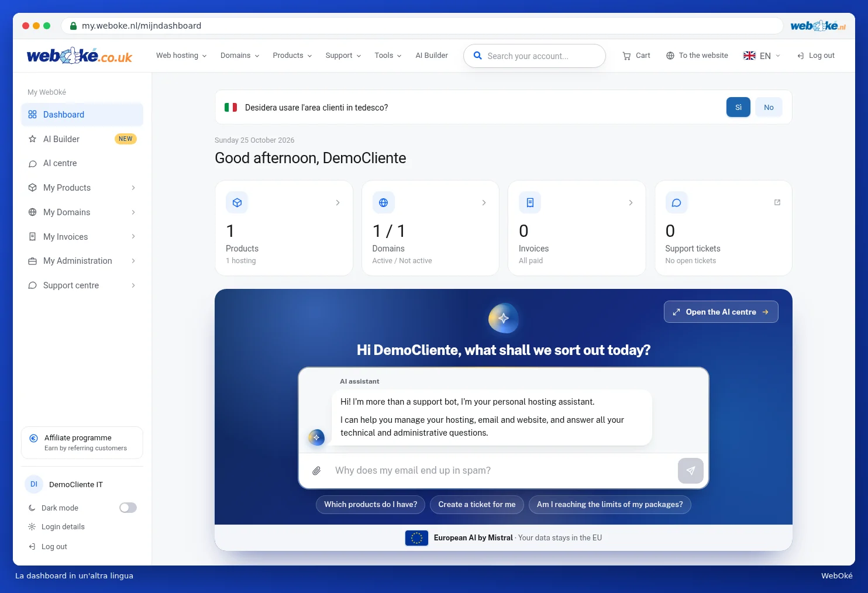Expand the Web hosting menu
Image resolution: width=868 pixels, height=593 pixels.
pos(181,56)
